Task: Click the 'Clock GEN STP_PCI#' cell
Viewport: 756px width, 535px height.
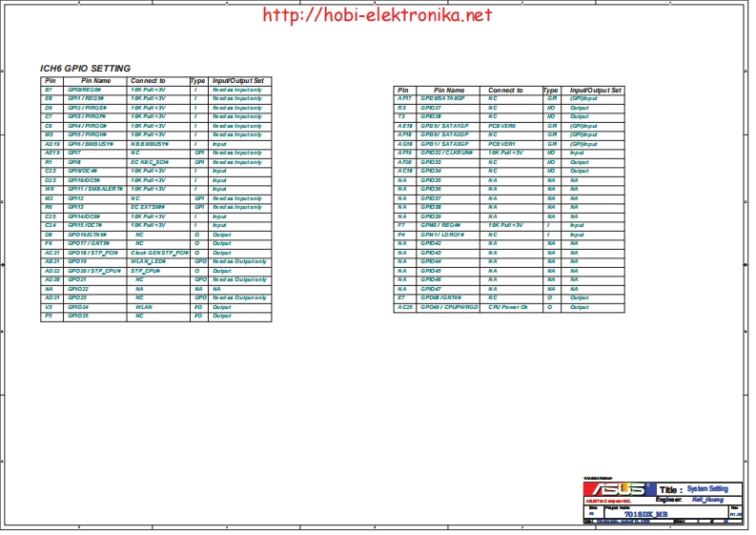Action: tap(158, 253)
